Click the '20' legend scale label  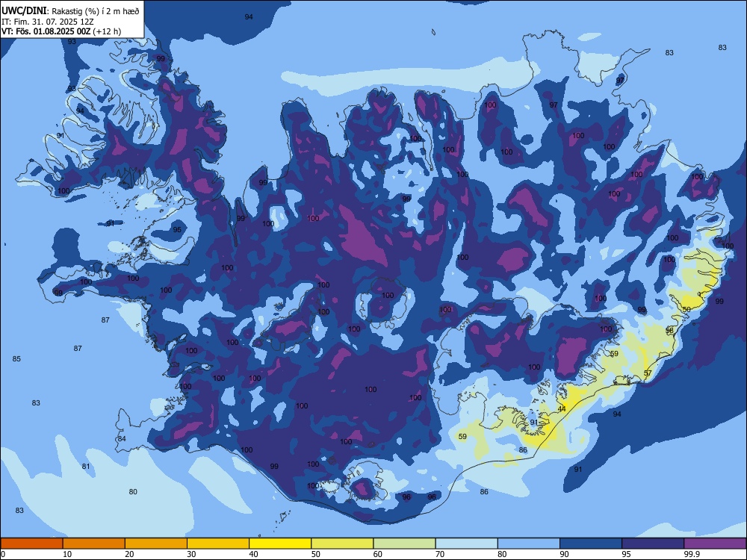coord(129,554)
